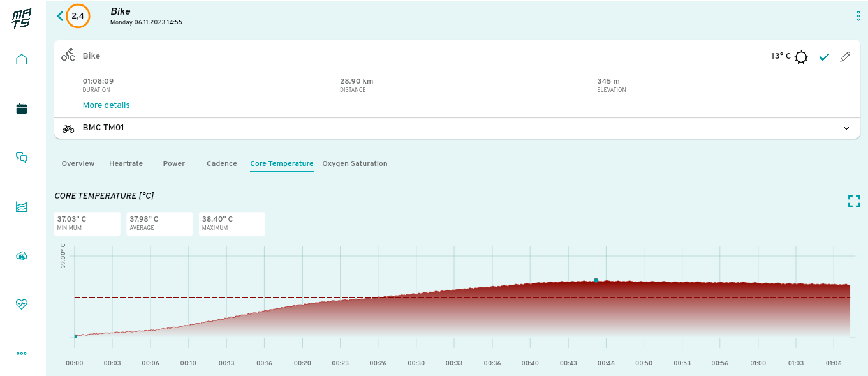
Task: Open the calendar icon in sidebar
Action: click(22, 109)
